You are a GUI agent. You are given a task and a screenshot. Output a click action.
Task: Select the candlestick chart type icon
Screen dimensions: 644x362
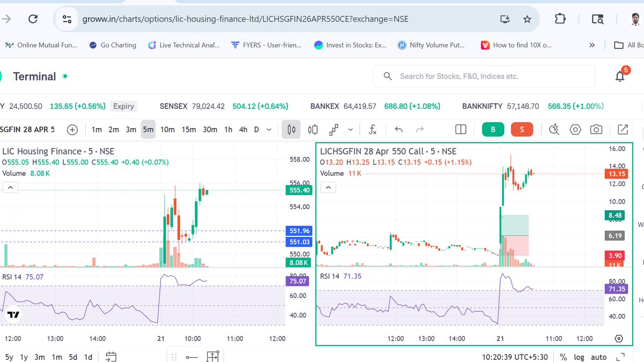tap(291, 129)
